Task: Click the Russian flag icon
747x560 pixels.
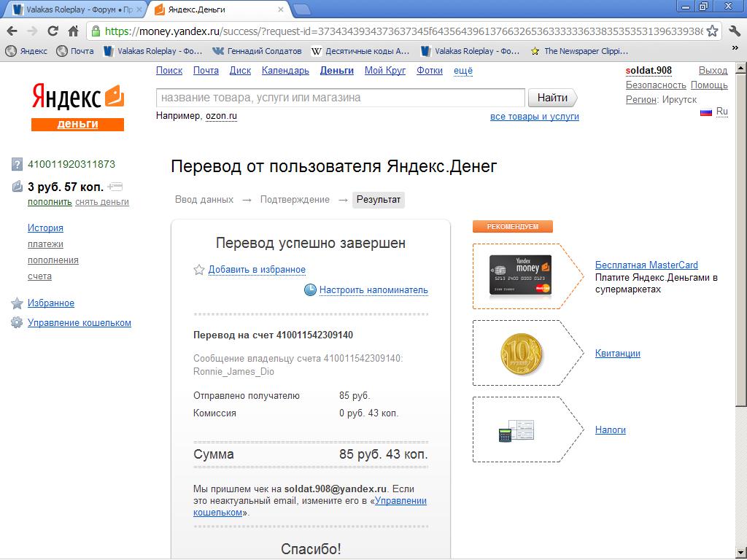Action: coord(705,112)
